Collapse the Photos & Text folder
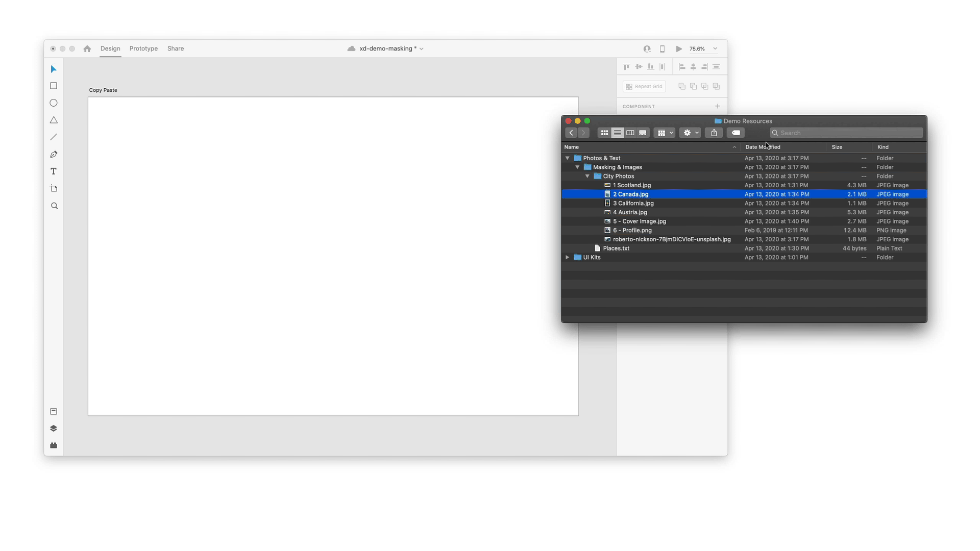The height and width of the screenshot is (551, 980). 568,158
